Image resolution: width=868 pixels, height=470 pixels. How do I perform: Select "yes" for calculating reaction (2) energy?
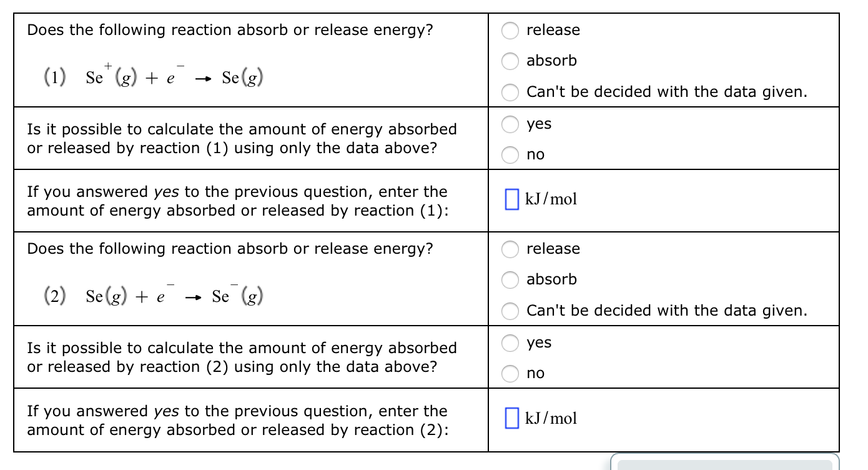[510, 342]
